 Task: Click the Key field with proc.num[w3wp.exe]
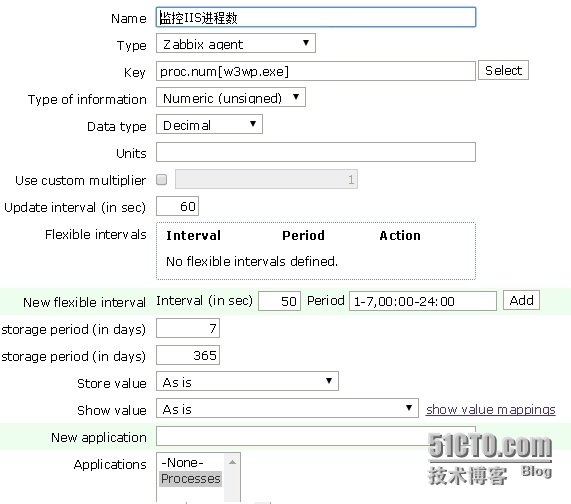[316, 71]
